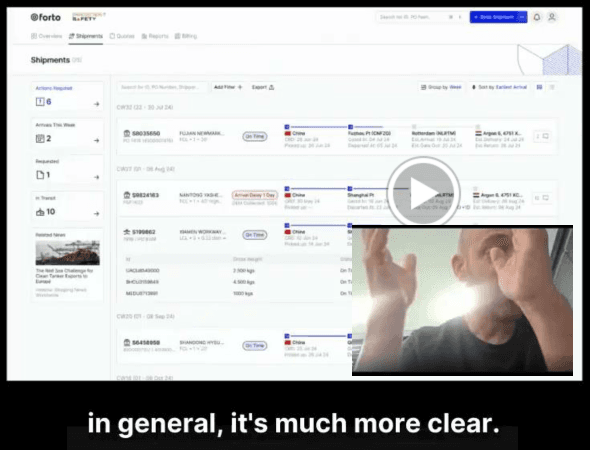Image resolution: width=590 pixels, height=450 pixels.
Task: Play the video with the center play button
Action: tap(423, 192)
